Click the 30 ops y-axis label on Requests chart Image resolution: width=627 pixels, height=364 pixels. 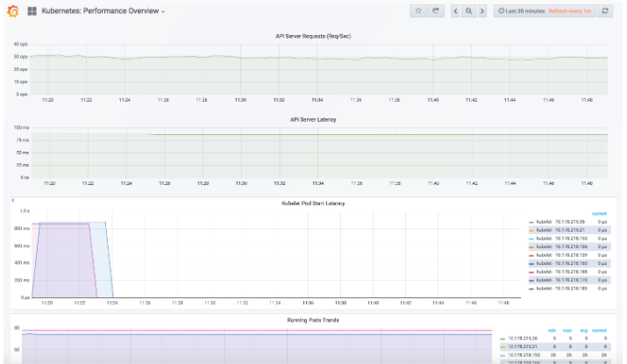pos(21,57)
